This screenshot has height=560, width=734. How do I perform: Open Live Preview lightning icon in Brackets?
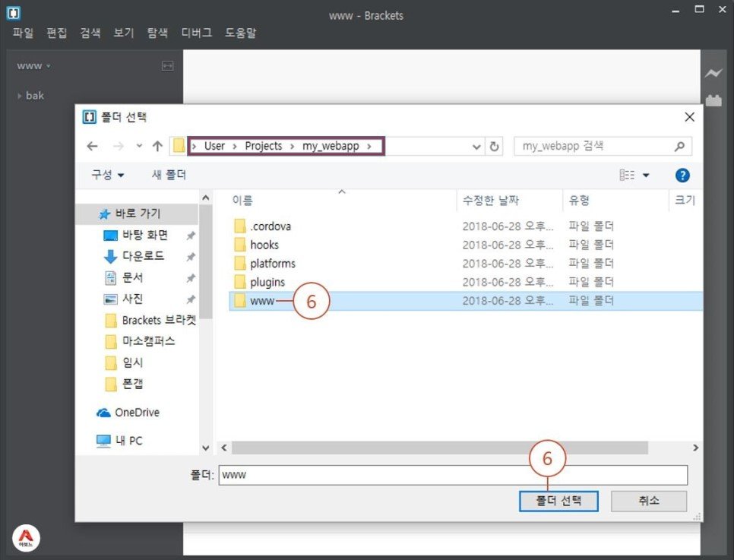[x=713, y=73]
